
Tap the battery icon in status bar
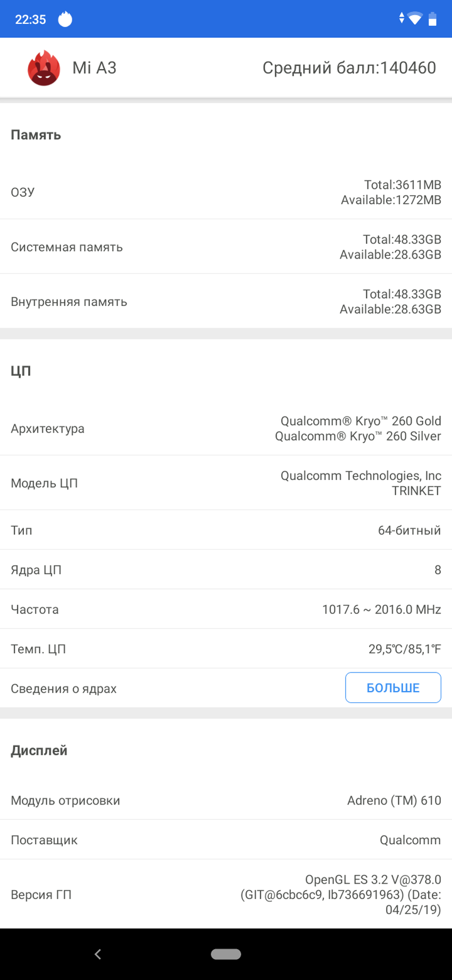(433, 19)
